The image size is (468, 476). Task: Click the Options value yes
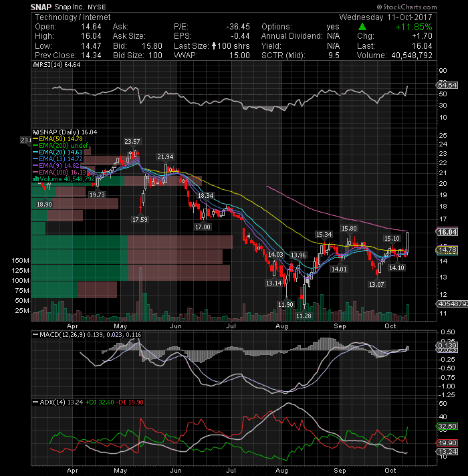(x=333, y=27)
